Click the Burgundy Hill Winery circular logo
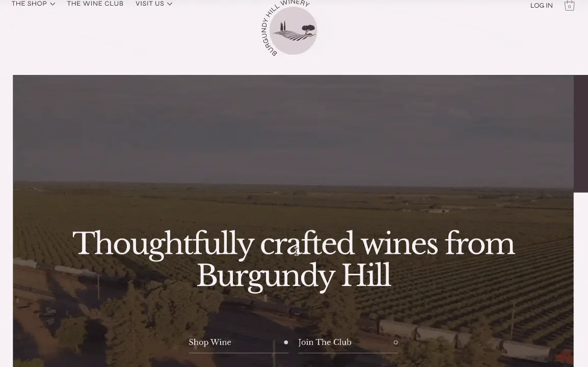This screenshot has height=367, width=588. [289, 28]
